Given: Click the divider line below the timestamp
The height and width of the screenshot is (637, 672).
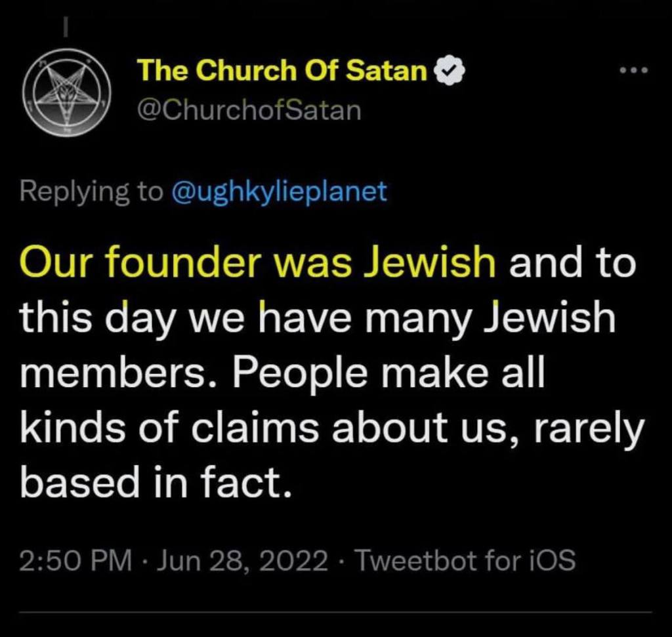Looking at the screenshot, I should coord(336,613).
